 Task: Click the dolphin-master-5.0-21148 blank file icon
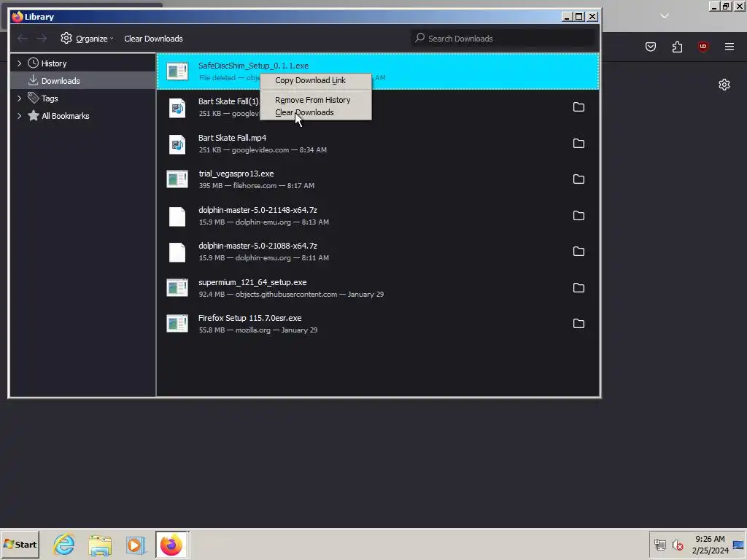point(177,216)
